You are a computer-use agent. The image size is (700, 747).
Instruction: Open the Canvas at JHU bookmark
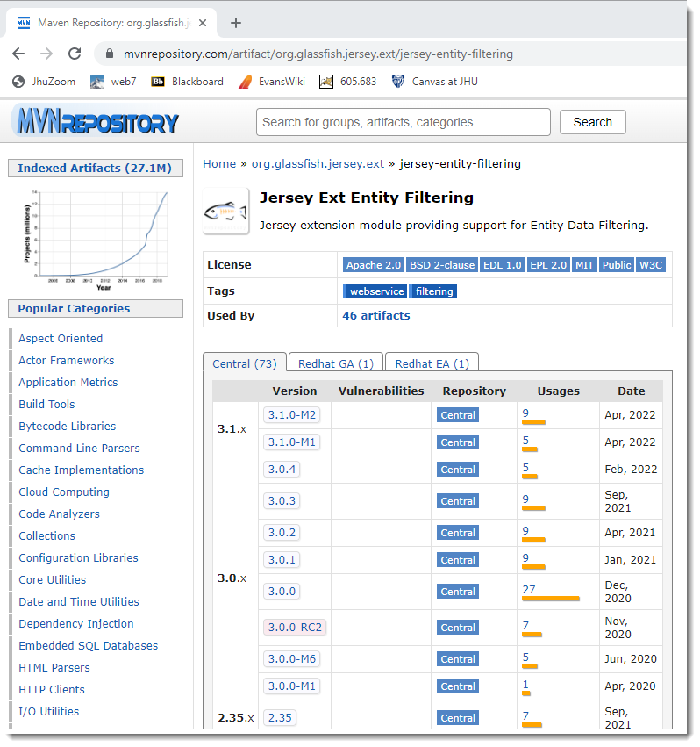pyautogui.click(x=434, y=82)
